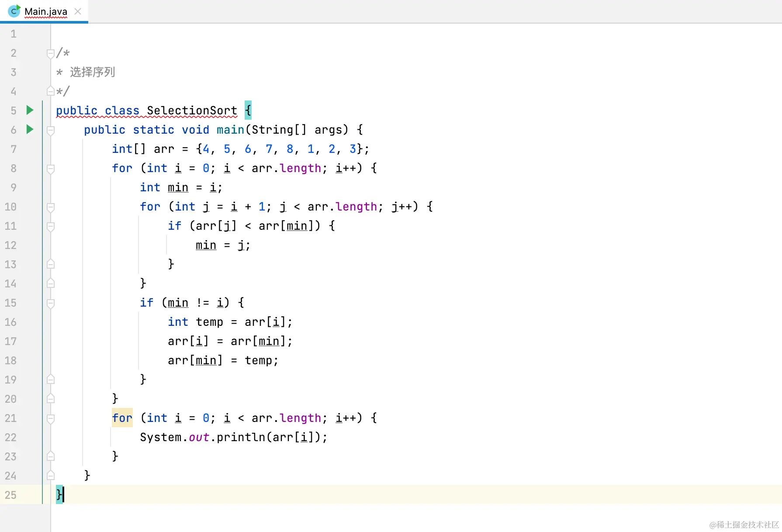Click the fold end marker at line 19
The height and width of the screenshot is (532, 782).
(x=51, y=379)
